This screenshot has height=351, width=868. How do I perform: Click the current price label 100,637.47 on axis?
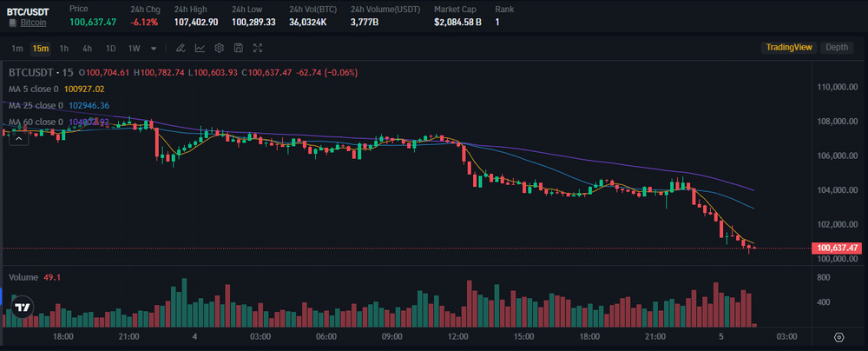click(x=838, y=248)
